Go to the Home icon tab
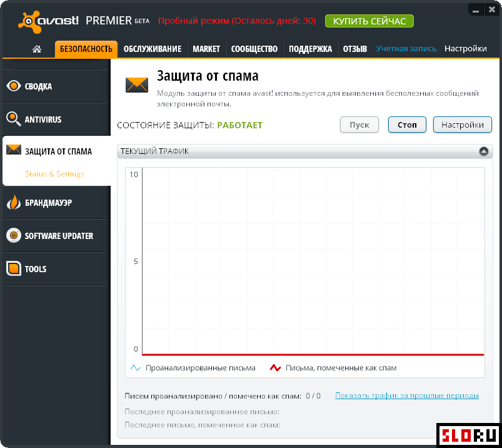The image size is (502, 448). tap(37, 49)
